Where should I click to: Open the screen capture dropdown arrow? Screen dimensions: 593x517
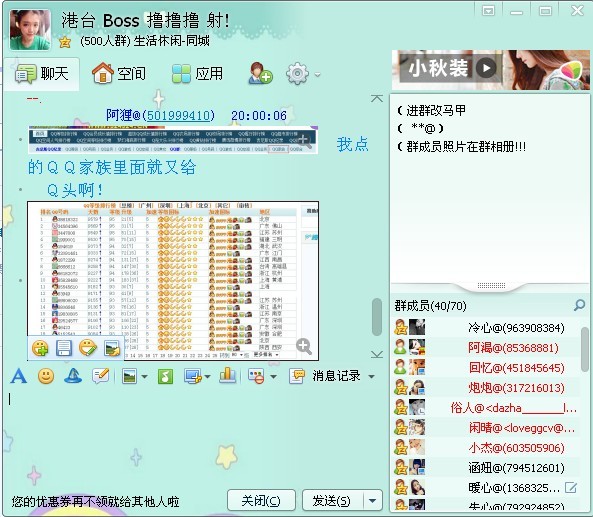click(207, 377)
